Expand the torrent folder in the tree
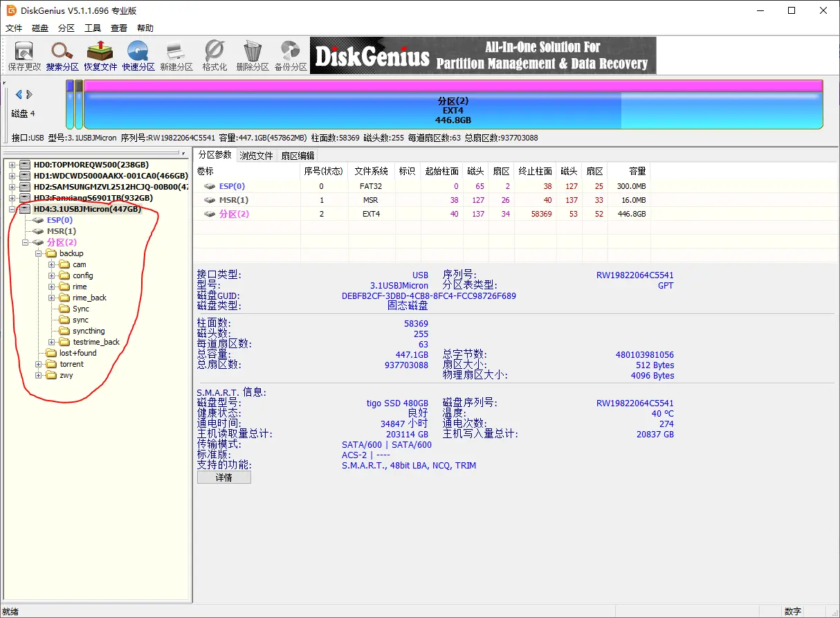840x618 pixels. (39, 364)
